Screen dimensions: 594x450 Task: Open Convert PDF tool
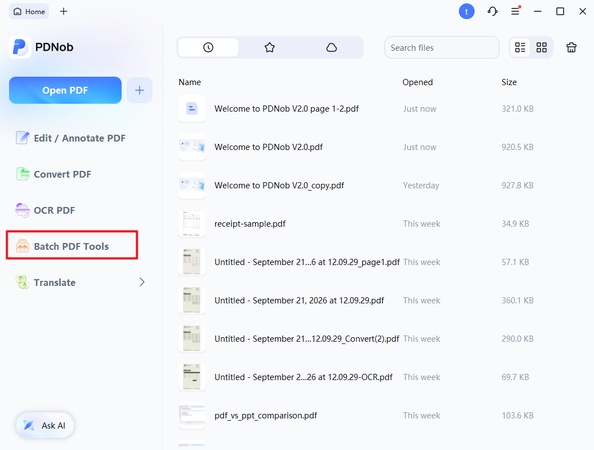point(53,174)
